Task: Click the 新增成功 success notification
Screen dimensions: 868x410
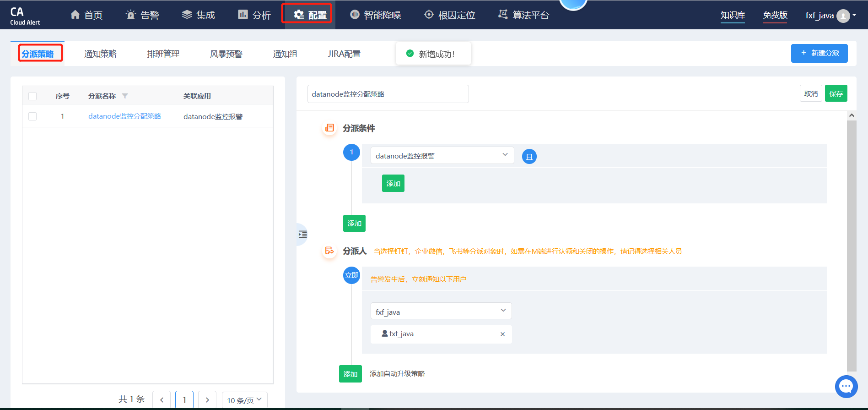Action: pyautogui.click(x=433, y=54)
